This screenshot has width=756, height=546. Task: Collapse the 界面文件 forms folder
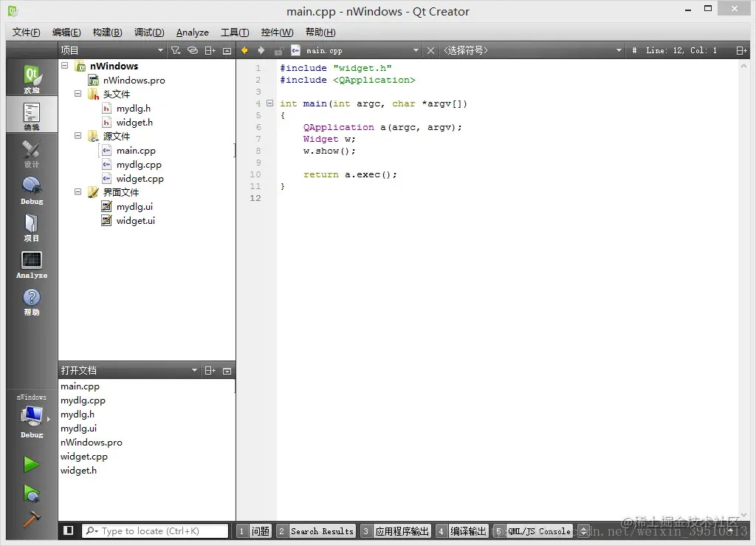pyautogui.click(x=78, y=191)
